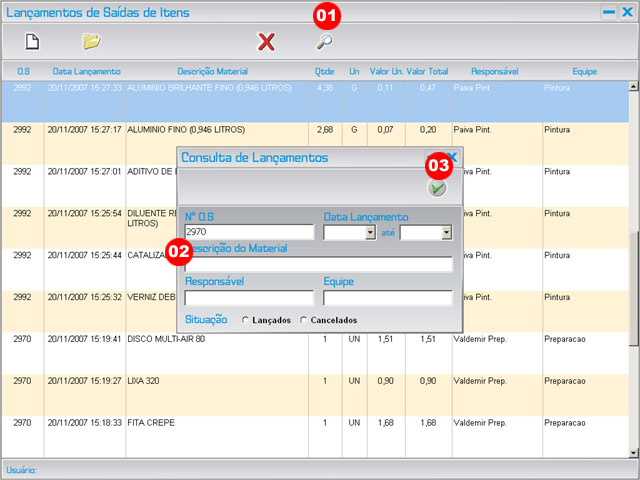Screen dimensions: 640x480
Task: Open the start date Data Lançamento dropdown
Action: 370,232
